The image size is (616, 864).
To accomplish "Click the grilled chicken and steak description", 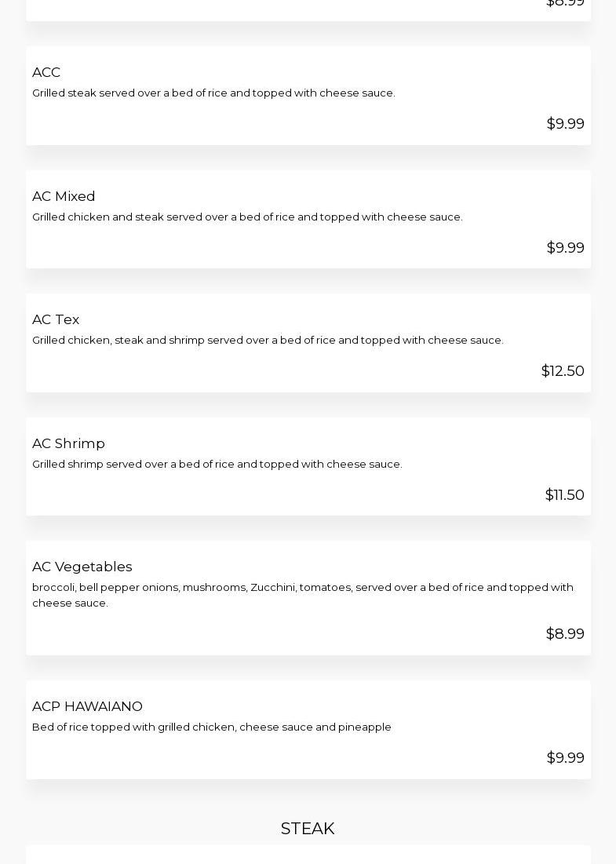I will pos(247,217).
